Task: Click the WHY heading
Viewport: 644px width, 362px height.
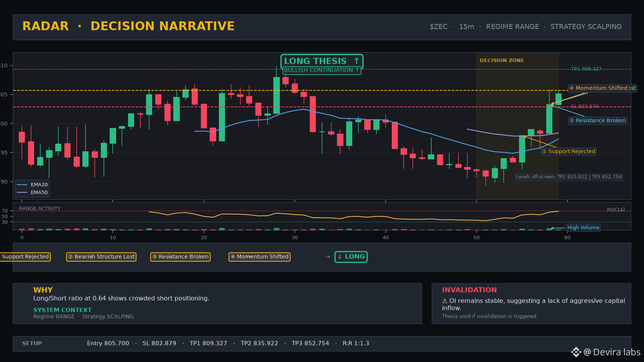Action: [x=43, y=290]
